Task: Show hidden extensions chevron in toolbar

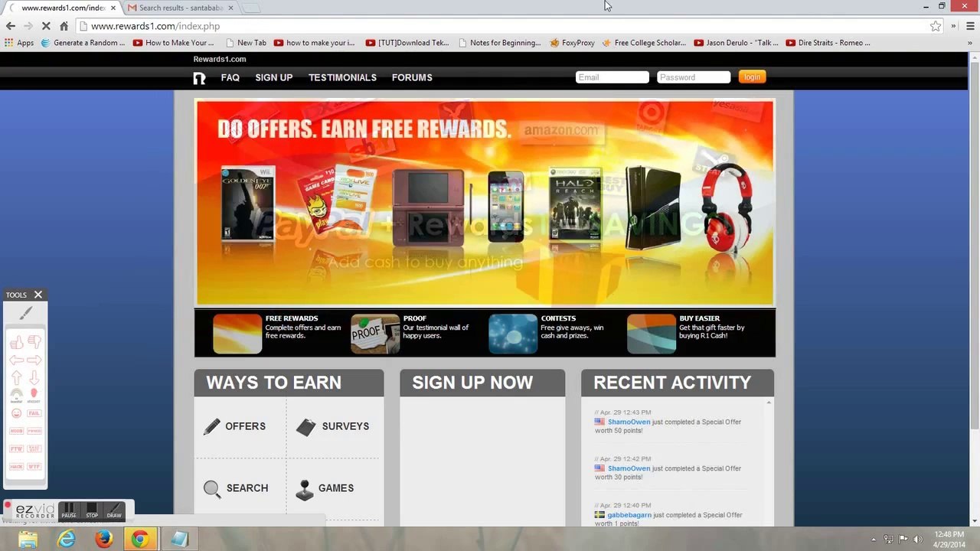Action: (953, 26)
